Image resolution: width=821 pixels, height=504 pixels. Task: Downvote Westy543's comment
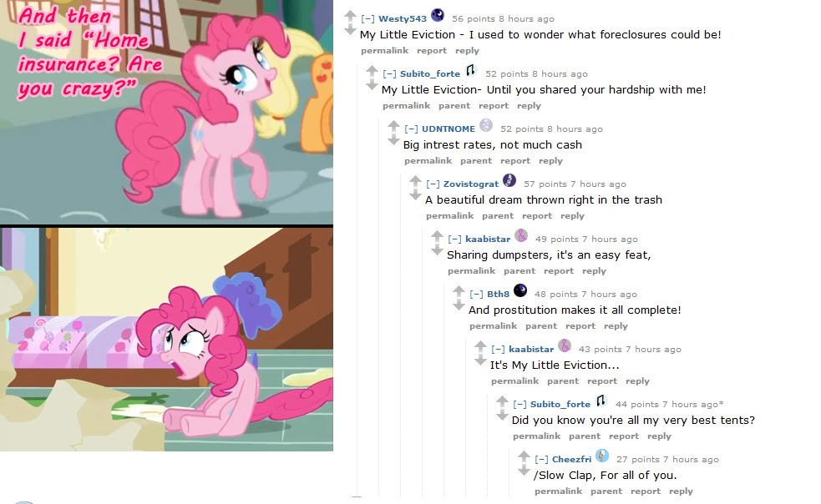[x=350, y=30]
